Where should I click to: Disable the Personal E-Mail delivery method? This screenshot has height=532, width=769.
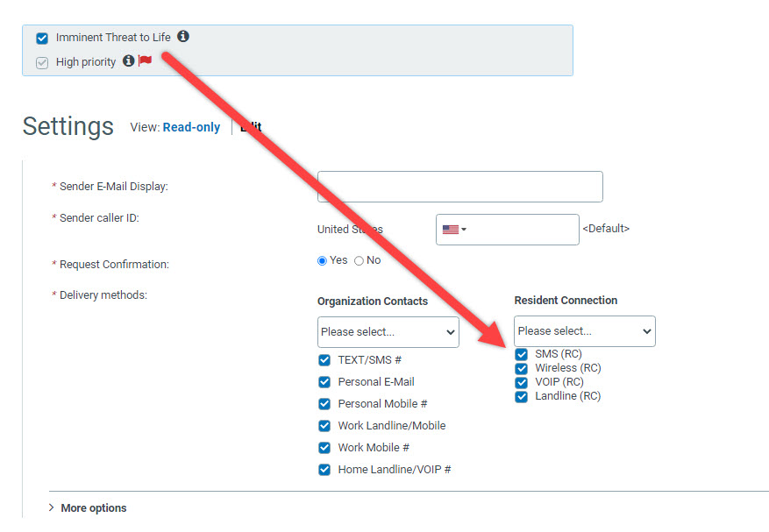click(x=324, y=381)
